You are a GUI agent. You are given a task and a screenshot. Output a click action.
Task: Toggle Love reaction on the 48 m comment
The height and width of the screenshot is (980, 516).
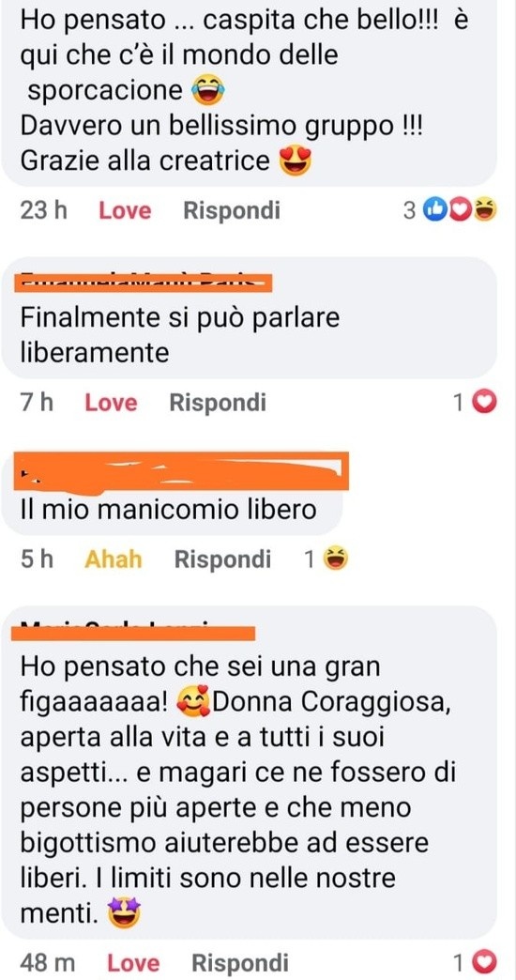point(133,963)
